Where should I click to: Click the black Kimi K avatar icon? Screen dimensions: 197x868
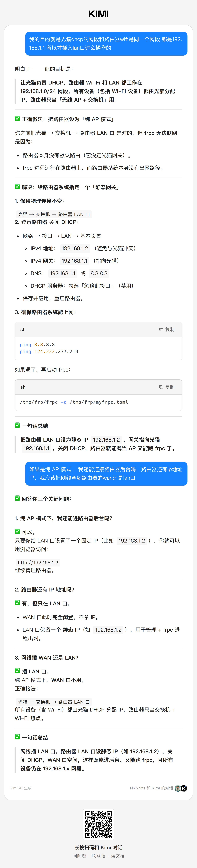pos(184,788)
